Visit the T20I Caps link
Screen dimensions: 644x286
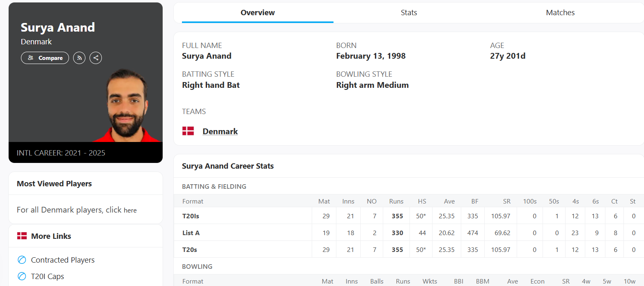48,276
